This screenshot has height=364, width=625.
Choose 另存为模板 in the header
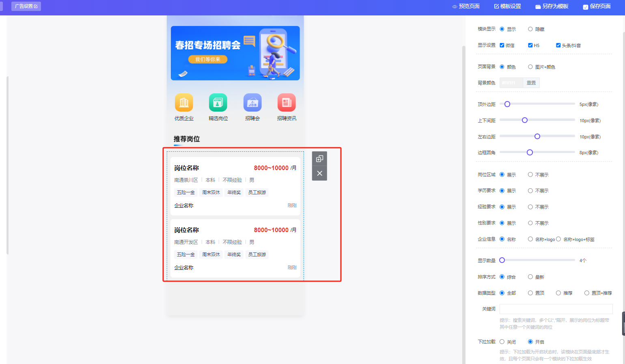[x=552, y=6]
